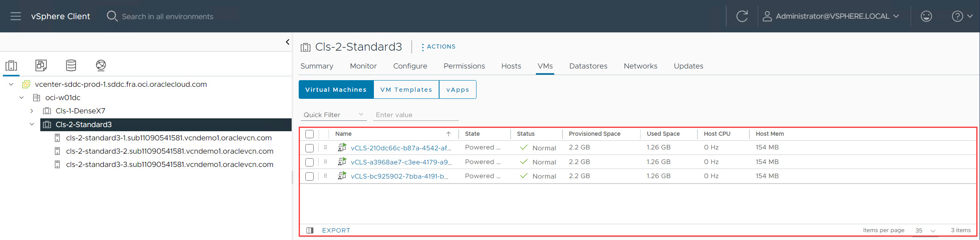The width and height of the screenshot is (980, 240).
Task: Click VM icon of vCLS-a3968ae7 row
Action: (x=342, y=162)
